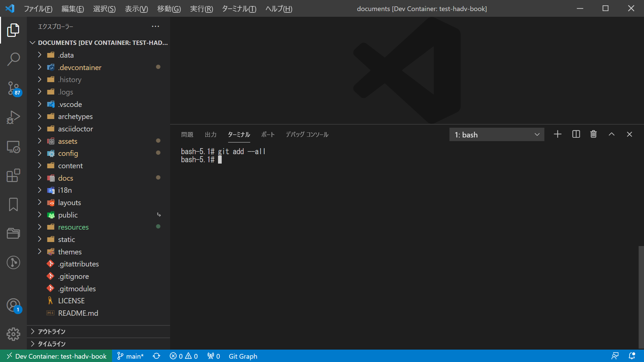
Task: Open the 表示(V) menu
Action: (136, 9)
